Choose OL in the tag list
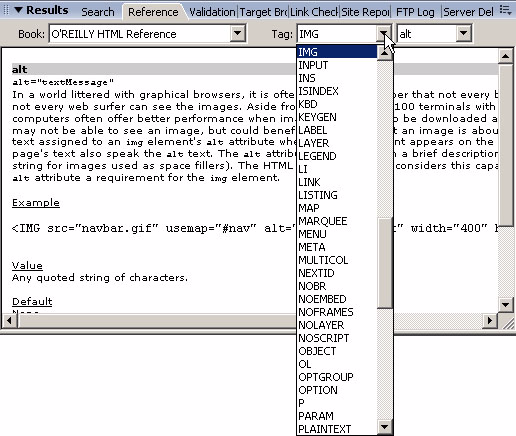Image resolution: width=516 pixels, height=436 pixels. pyautogui.click(x=337, y=364)
